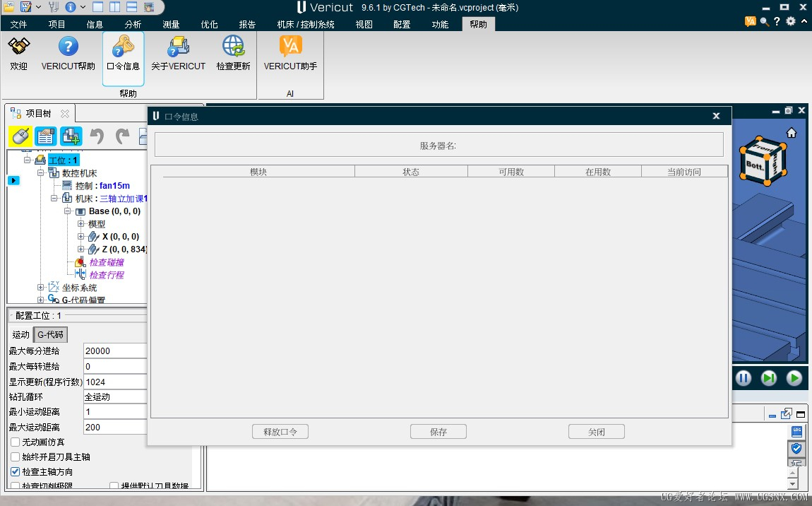The image size is (812, 506).
Task: Pause the simulation
Action: (x=744, y=378)
